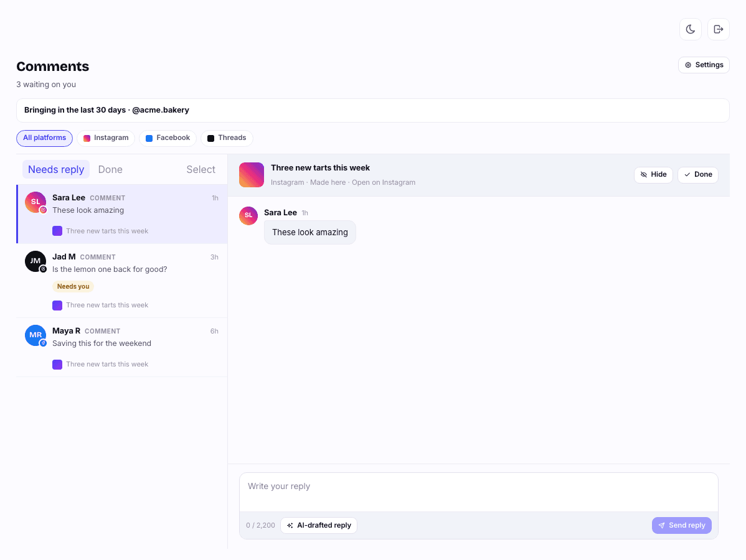Screen dimensions: 746x560
Task: Click Send reply button
Action: (x=682, y=525)
